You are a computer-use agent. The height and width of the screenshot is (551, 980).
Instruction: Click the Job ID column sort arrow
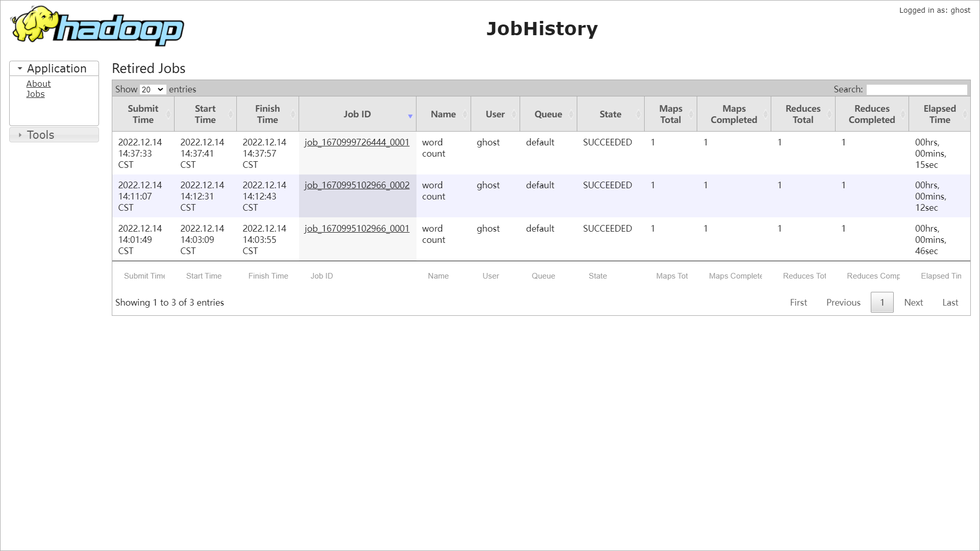click(410, 116)
